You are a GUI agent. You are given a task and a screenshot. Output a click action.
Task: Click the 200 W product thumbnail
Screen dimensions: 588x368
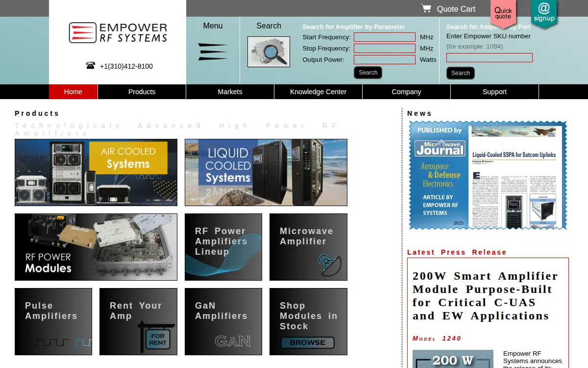click(453, 359)
